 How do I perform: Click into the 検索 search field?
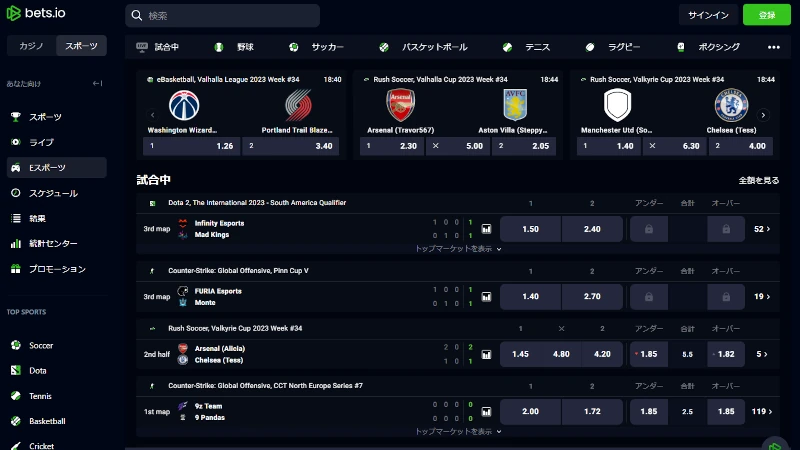click(x=222, y=16)
